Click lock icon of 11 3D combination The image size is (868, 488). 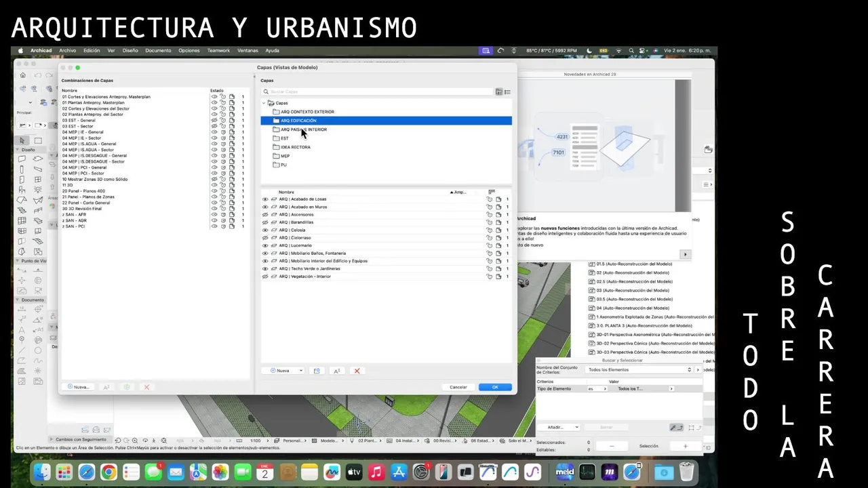pyautogui.click(x=222, y=185)
